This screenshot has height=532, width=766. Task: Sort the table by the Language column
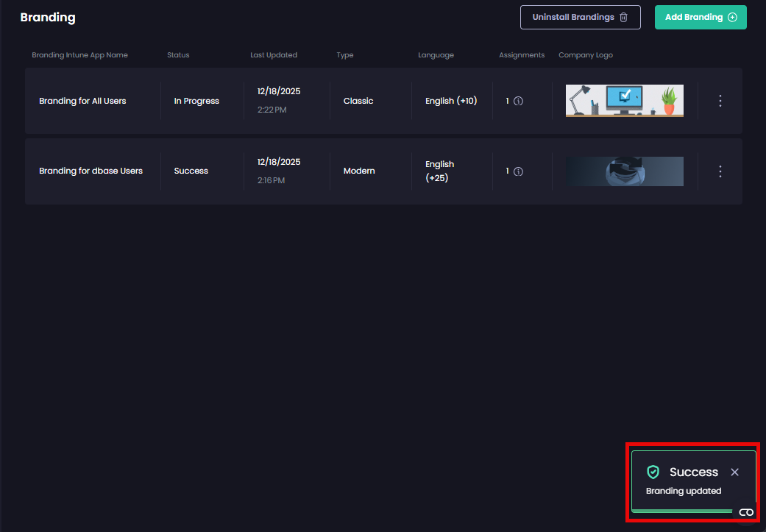436,54
